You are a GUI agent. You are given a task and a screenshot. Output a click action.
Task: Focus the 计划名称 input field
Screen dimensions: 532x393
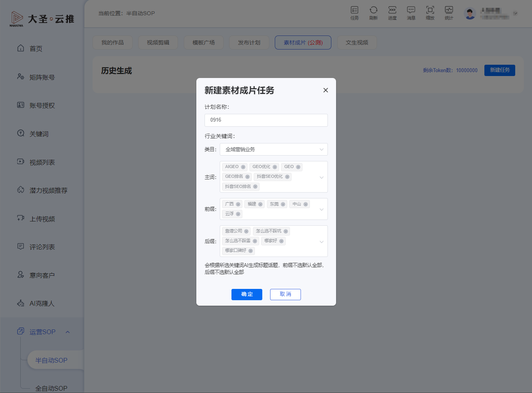(266, 120)
